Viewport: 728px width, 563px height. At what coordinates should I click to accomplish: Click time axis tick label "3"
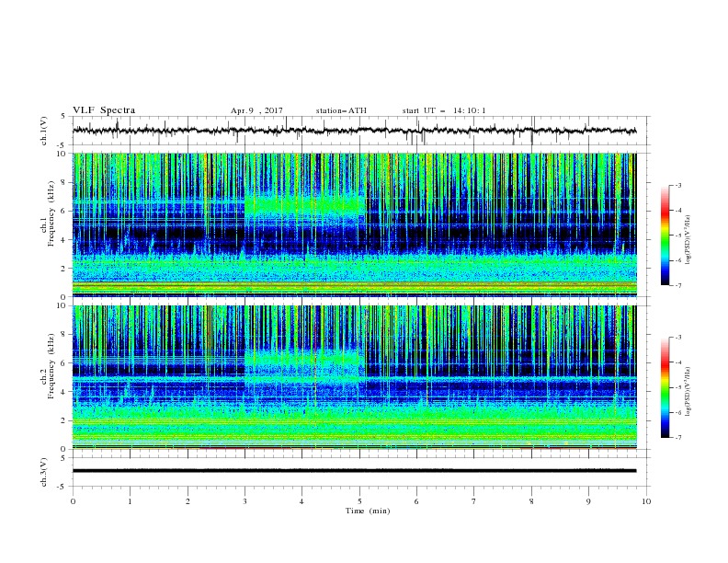coord(245,501)
